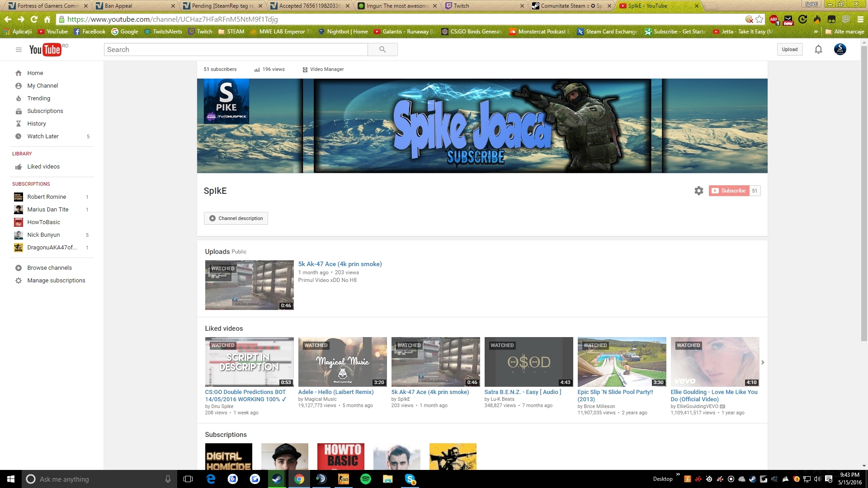Click the browser reload icon
The image size is (868, 488).
[x=34, y=19]
